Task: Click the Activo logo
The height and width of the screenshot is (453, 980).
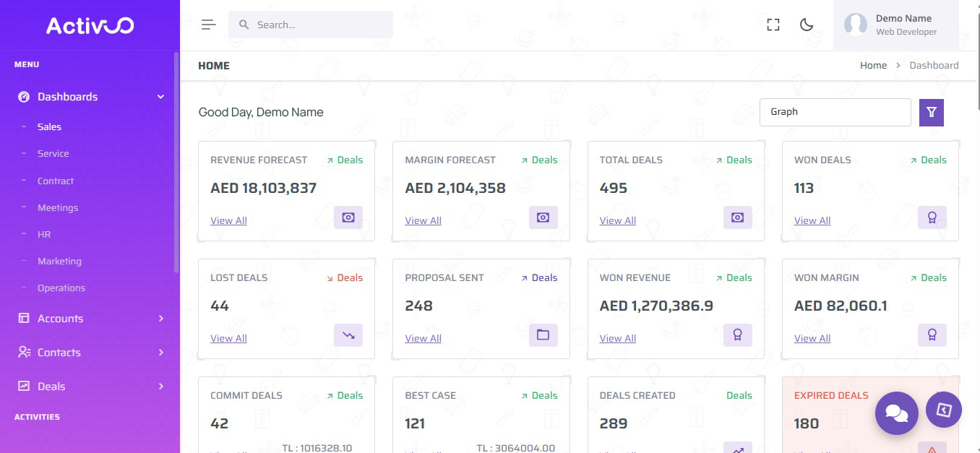Action: pyautogui.click(x=90, y=25)
